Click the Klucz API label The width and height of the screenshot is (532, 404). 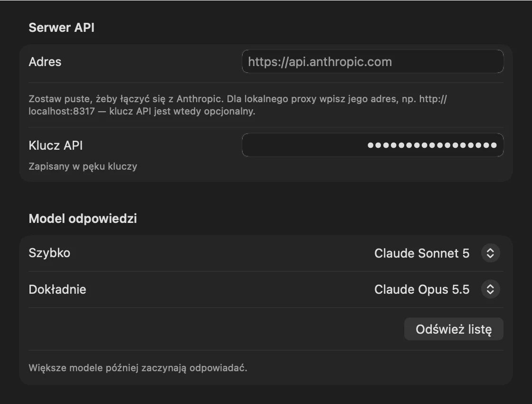(56, 145)
